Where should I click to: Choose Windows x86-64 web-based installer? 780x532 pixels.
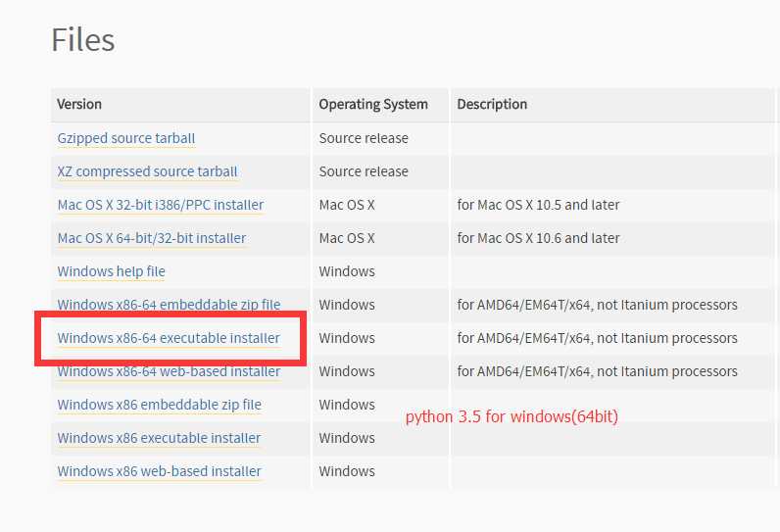pyautogui.click(x=169, y=371)
